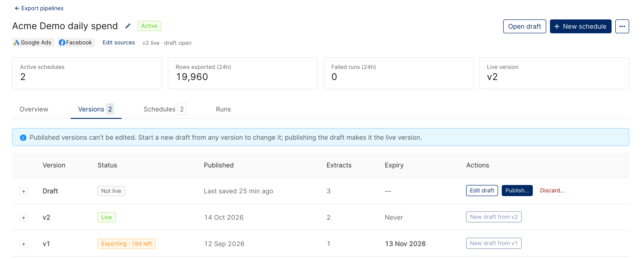Click the Expiry column header
Viewport: 644px width, 259px height.
[x=394, y=165]
